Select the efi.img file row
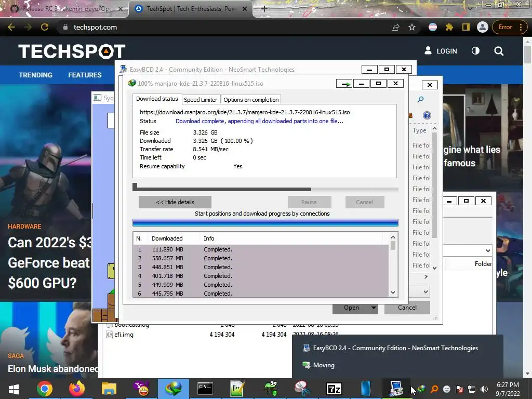 (x=222, y=335)
